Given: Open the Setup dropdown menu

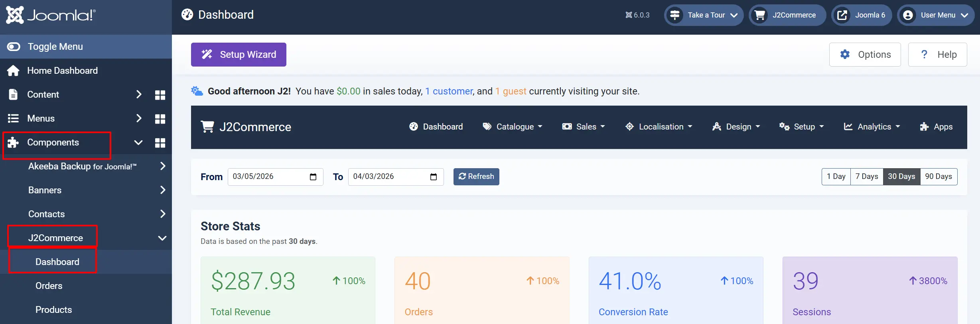Looking at the screenshot, I should tap(802, 127).
